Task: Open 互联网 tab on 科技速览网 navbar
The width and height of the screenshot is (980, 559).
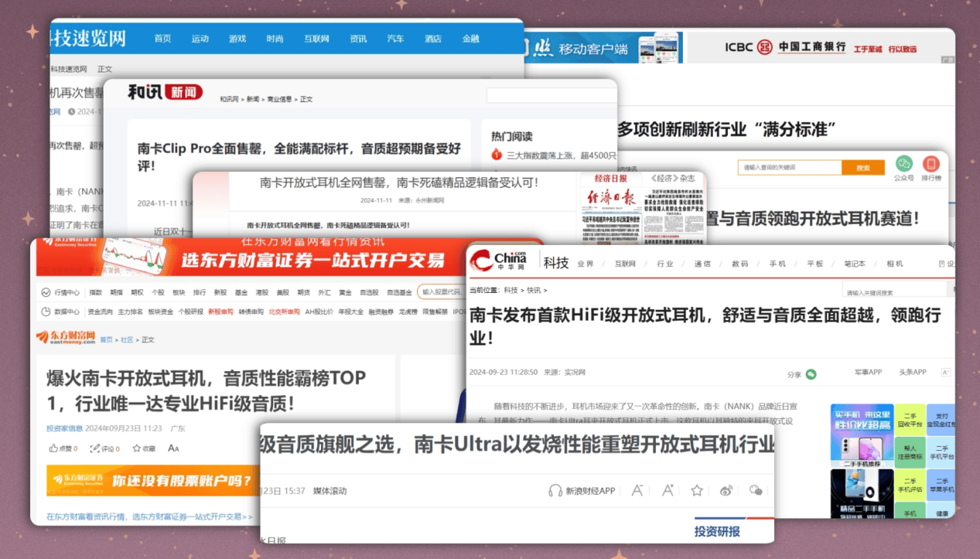Action: [x=316, y=39]
